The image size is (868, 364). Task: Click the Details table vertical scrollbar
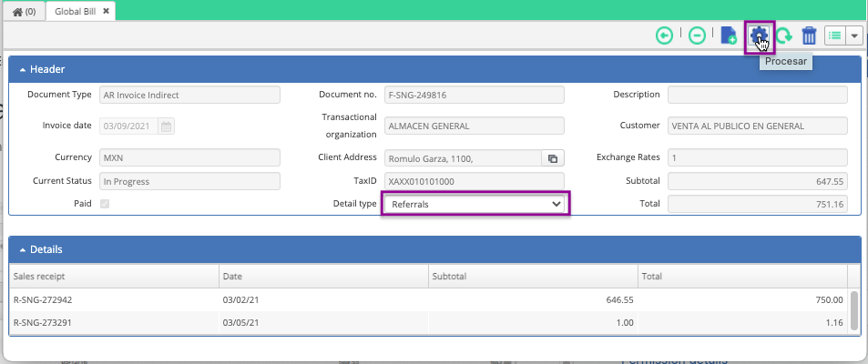pos(854,309)
